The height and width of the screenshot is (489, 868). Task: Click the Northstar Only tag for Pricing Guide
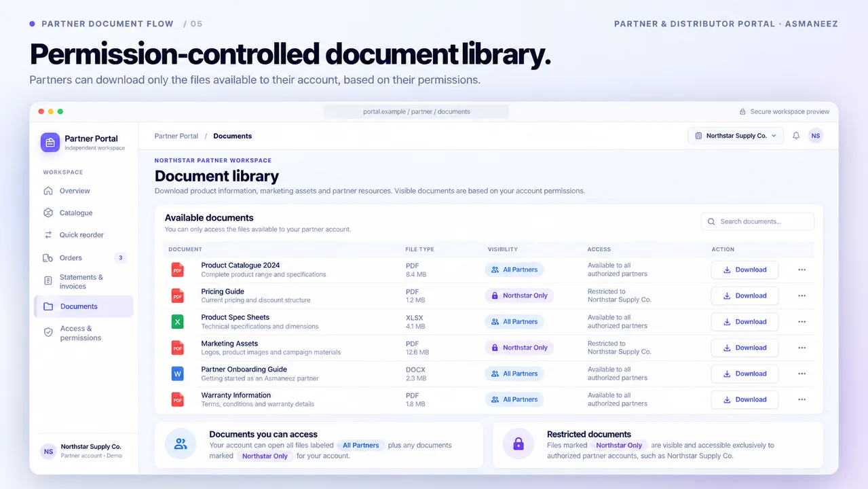point(519,295)
